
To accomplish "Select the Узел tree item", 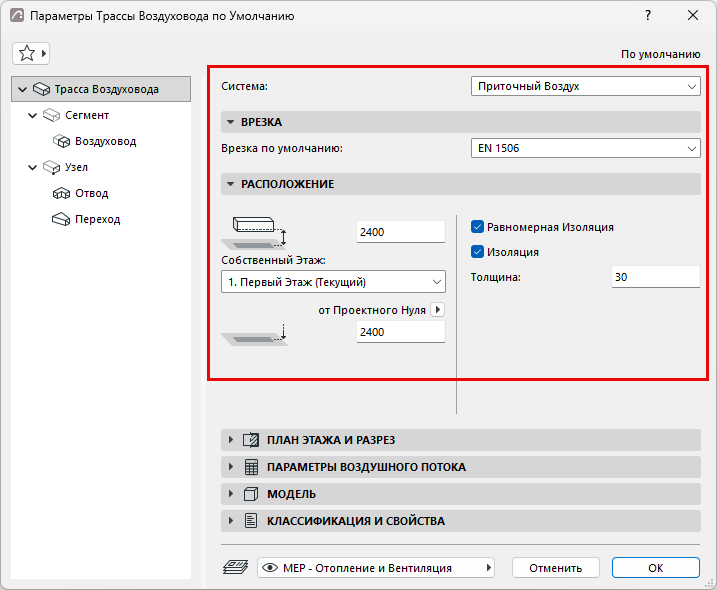I will pos(76,167).
